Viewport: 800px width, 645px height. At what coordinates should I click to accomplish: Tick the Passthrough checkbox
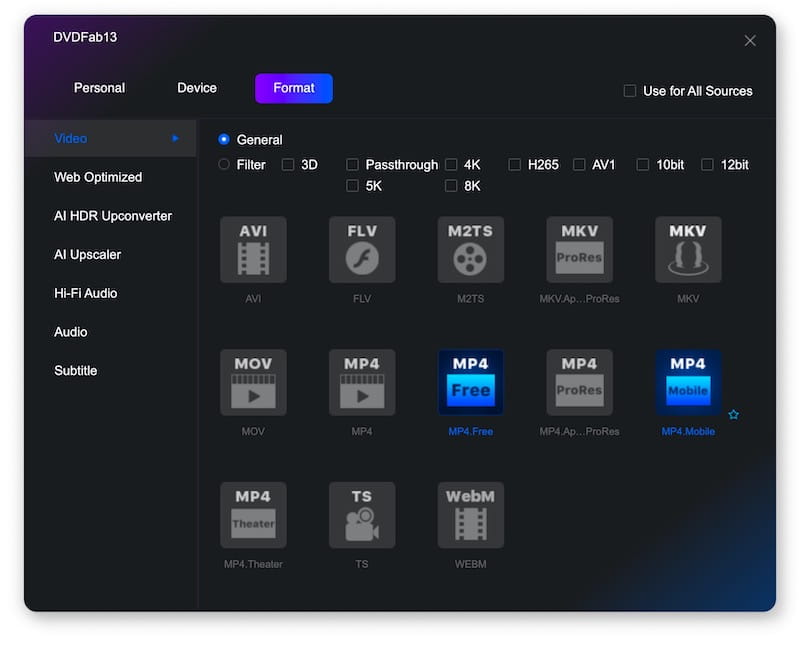pos(352,164)
